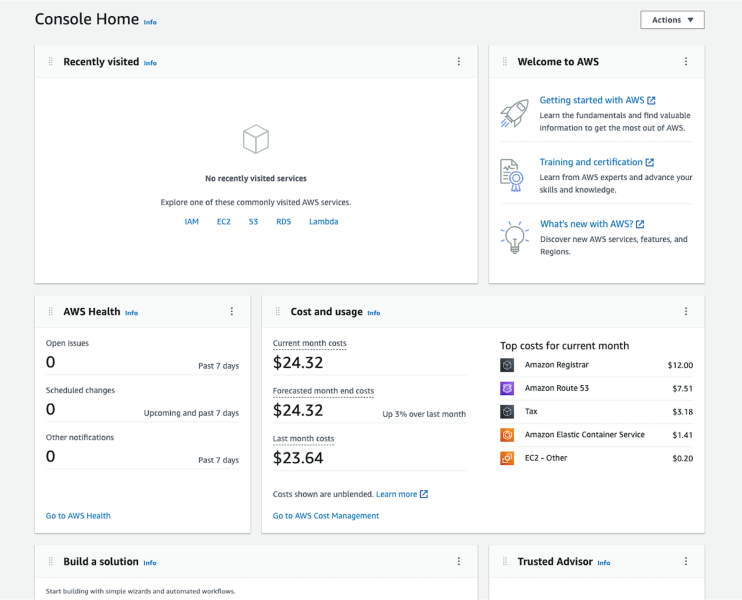
Task: Click the Tax cost row icon
Action: pos(507,412)
